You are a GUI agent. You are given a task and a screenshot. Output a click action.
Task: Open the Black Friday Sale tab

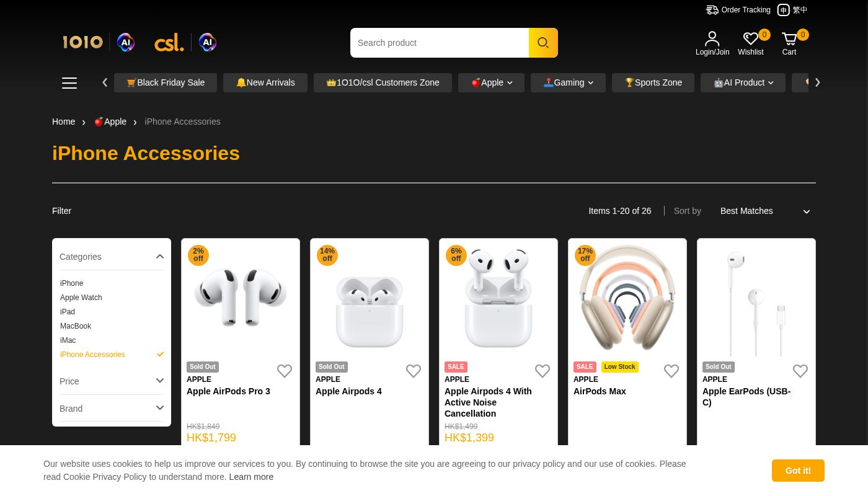point(166,83)
